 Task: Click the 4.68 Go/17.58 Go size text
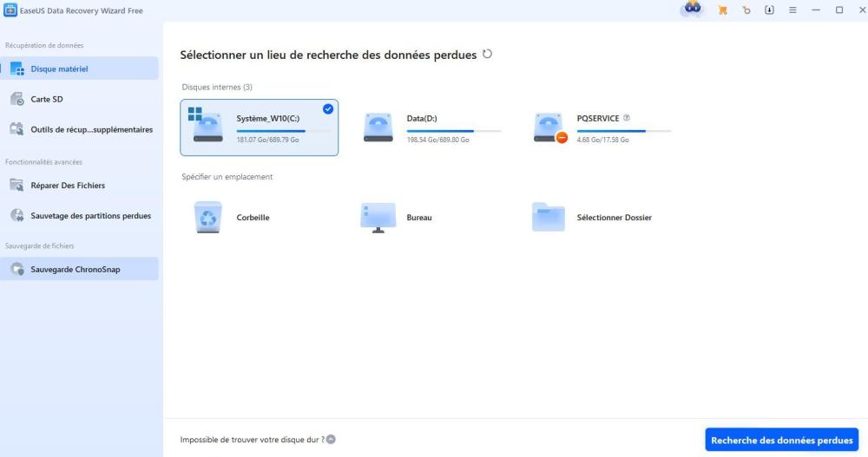602,140
